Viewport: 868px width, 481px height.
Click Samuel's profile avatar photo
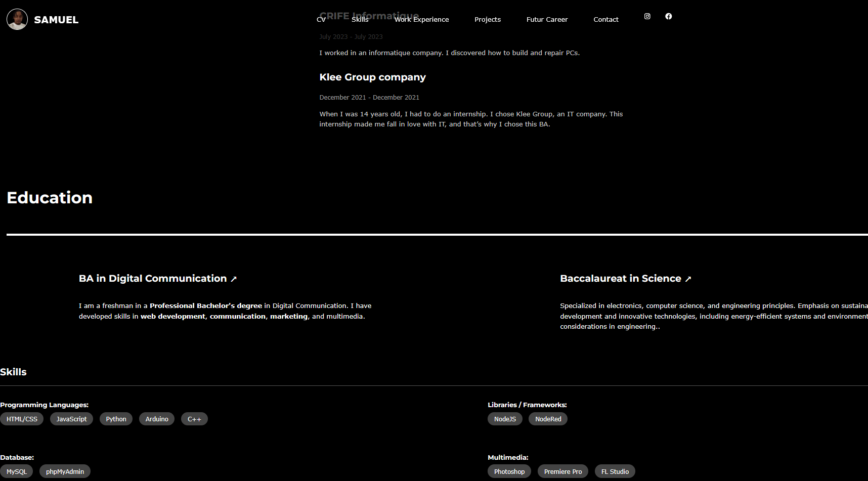pos(17,19)
